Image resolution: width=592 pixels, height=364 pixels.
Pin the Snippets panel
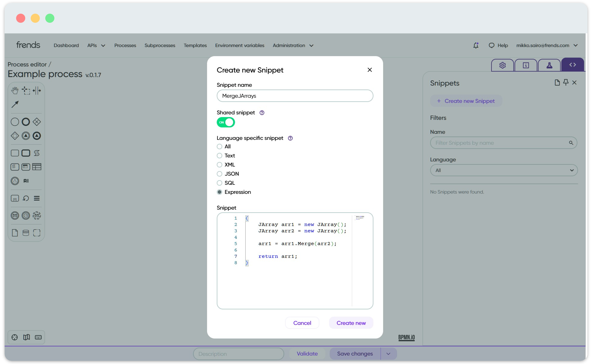coord(566,83)
